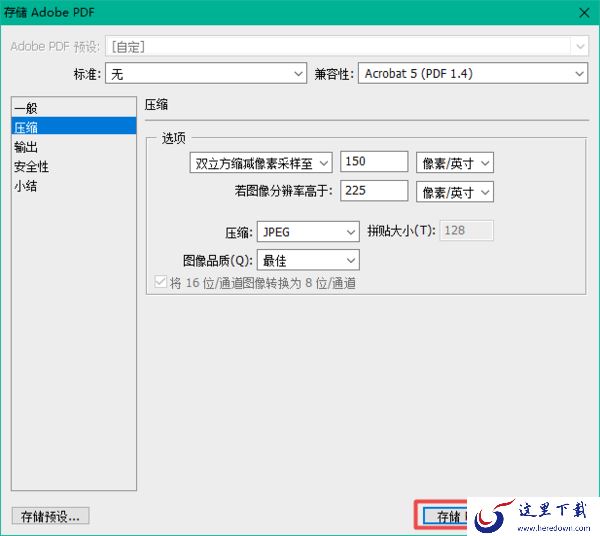This screenshot has height=536, width=600.
Task: Select the 小结 category in sidebar
Action: 74,186
